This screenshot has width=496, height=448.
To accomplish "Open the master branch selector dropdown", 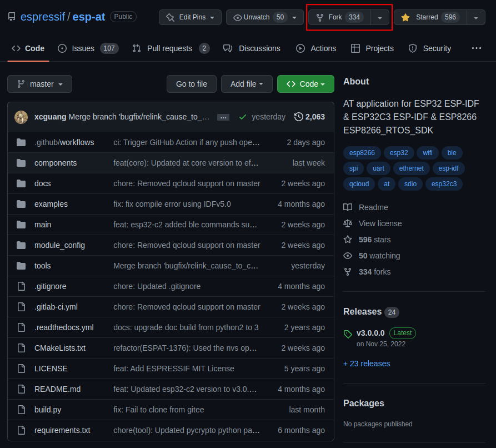I will [x=39, y=84].
